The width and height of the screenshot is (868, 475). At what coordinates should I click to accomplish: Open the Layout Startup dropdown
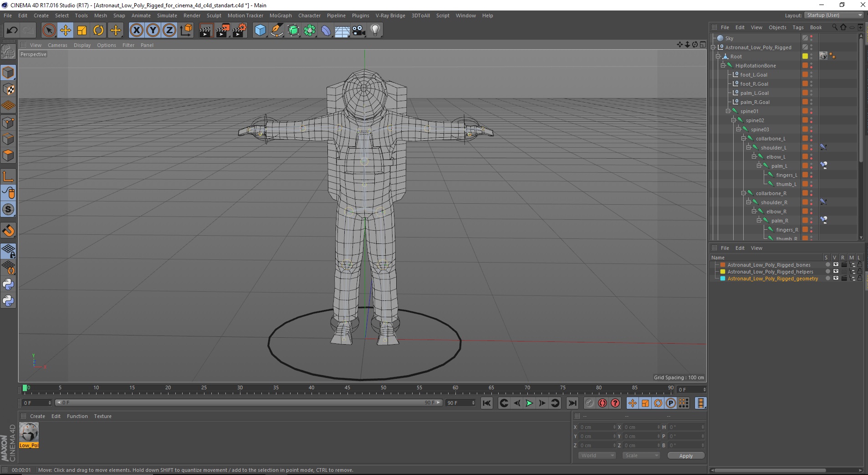tap(834, 15)
